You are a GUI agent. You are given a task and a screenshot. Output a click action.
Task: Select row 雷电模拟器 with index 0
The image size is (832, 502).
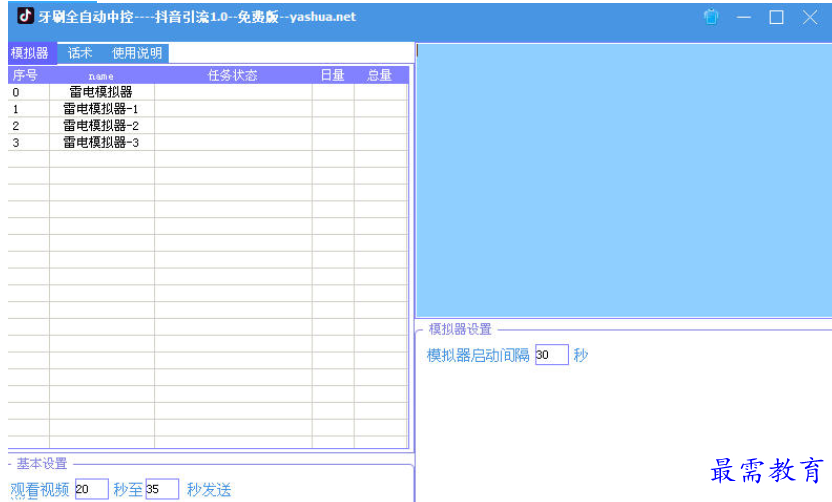[x=208, y=92]
